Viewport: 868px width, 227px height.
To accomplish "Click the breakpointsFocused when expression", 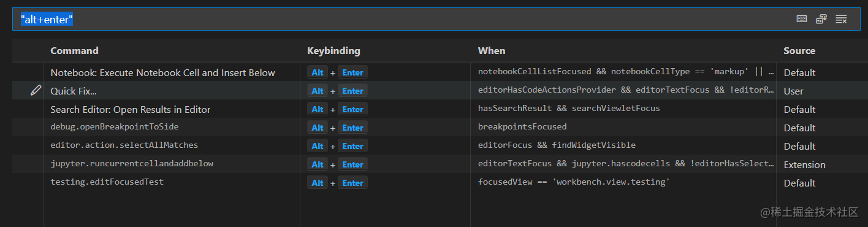I will point(522,127).
